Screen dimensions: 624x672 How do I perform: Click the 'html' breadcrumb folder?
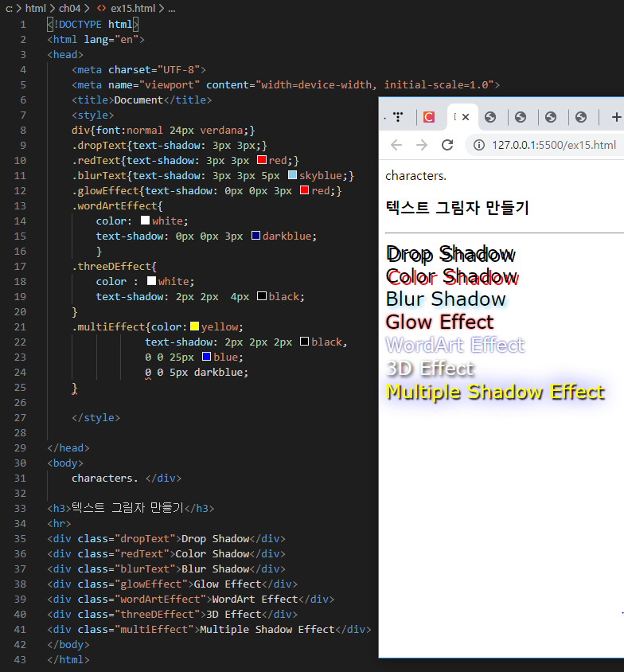(x=36, y=9)
